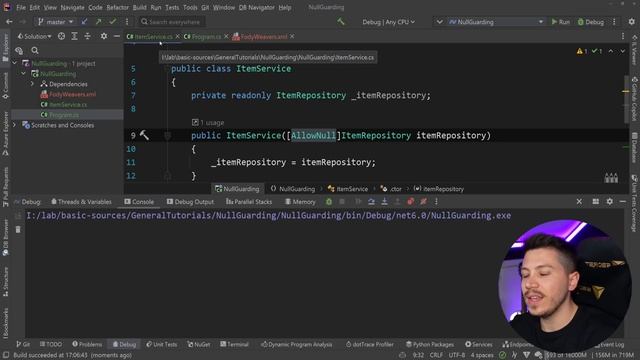Close the ItemService.cs editor tab

[x=177, y=37]
